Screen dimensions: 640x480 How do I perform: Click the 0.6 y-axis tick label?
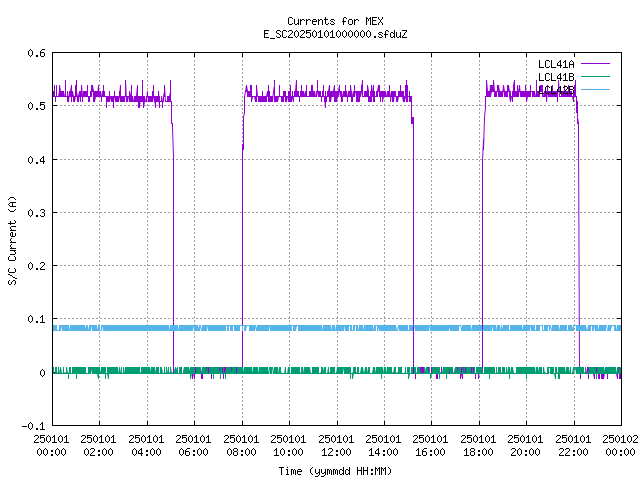coord(36,53)
